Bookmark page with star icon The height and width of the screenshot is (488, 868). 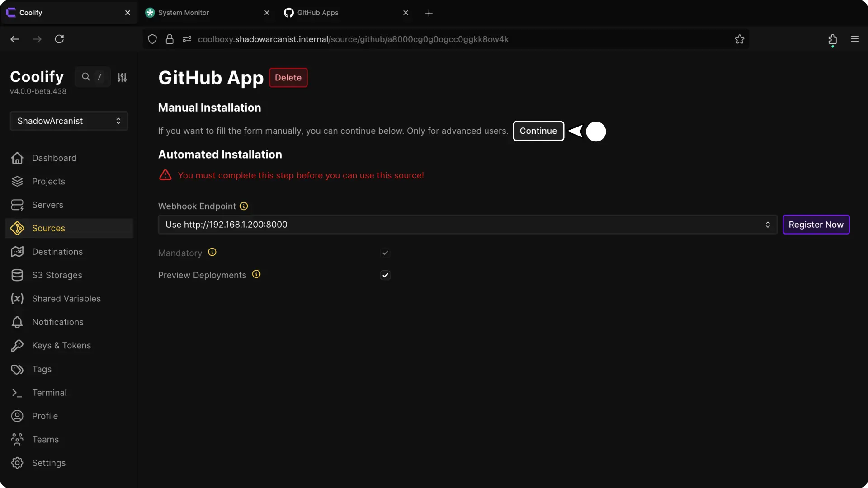(740, 39)
